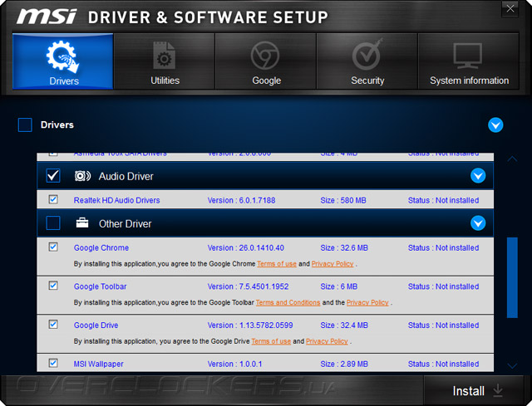This screenshot has height=406, width=532.
Task: Uncheck the Google Chrome checkbox
Action: (x=53, y=247)
